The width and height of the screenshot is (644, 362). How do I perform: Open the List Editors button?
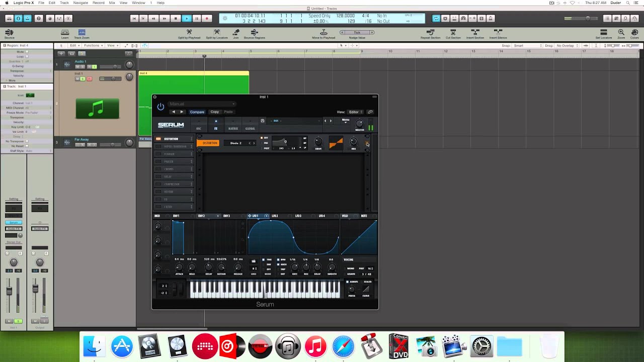[x=607, y=18]
